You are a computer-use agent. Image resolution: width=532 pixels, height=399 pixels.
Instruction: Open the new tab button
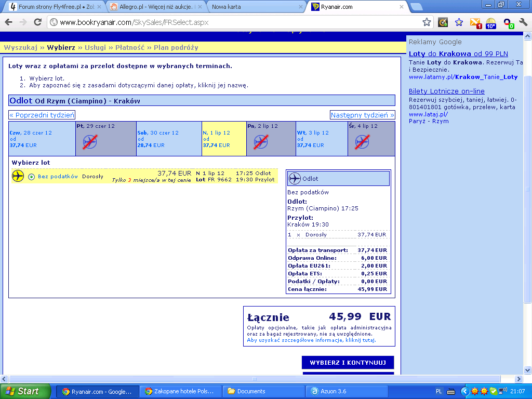(416, 7)
